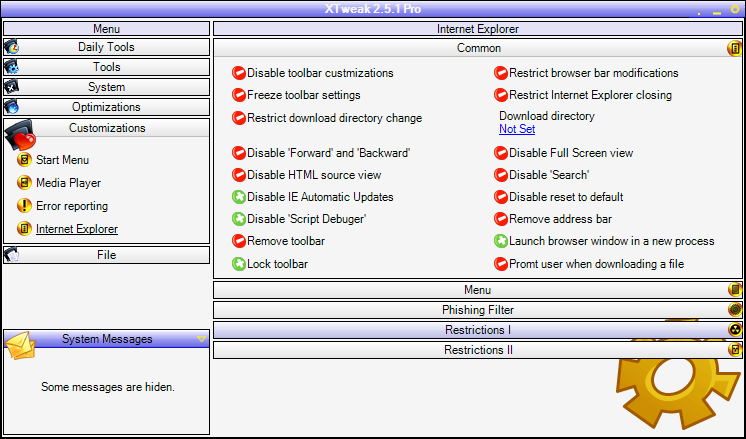746x439 pixels.
Task: Expand the System section
Action: 107,87
